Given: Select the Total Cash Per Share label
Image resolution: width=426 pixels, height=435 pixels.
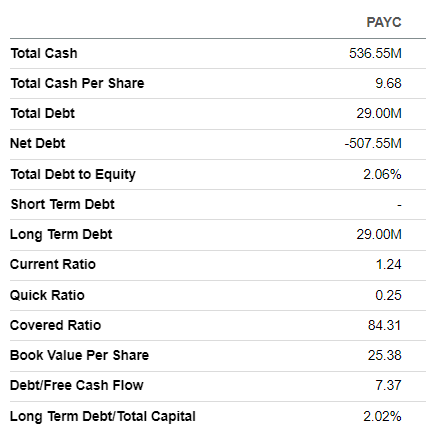Looking at the screenshot, I should coord(77,83).
